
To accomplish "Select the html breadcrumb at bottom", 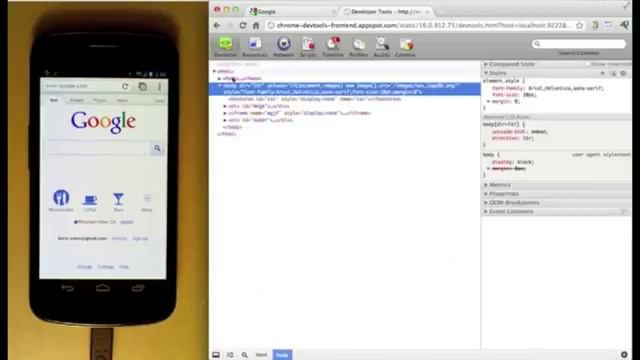I will (261, 355).
